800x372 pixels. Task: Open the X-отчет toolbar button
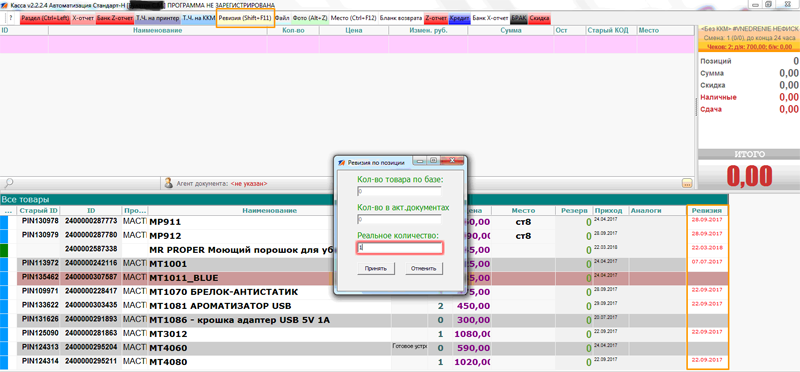[x=83, y=18]
